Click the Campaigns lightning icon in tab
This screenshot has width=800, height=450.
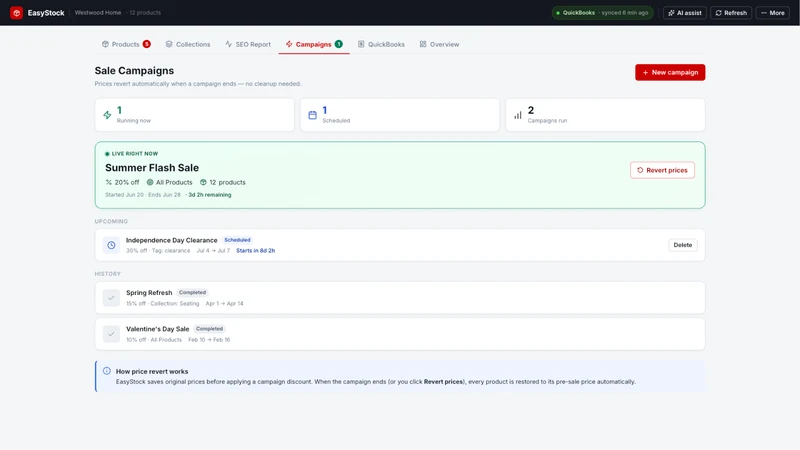point(289,44)
